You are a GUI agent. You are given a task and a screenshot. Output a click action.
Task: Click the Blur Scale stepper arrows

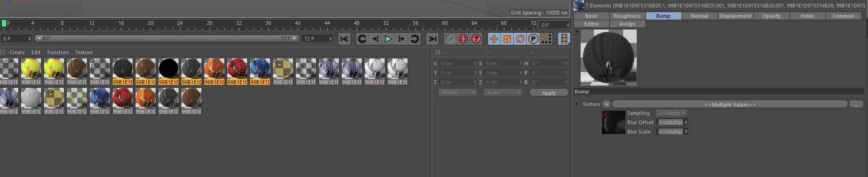686,132
